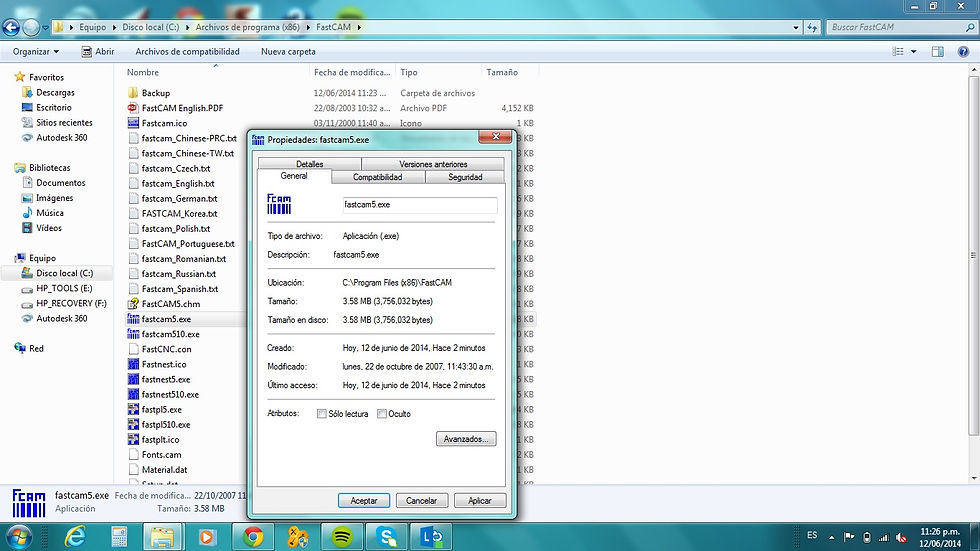Click the Fastcam.ico file icon

(x=132, y=123)
